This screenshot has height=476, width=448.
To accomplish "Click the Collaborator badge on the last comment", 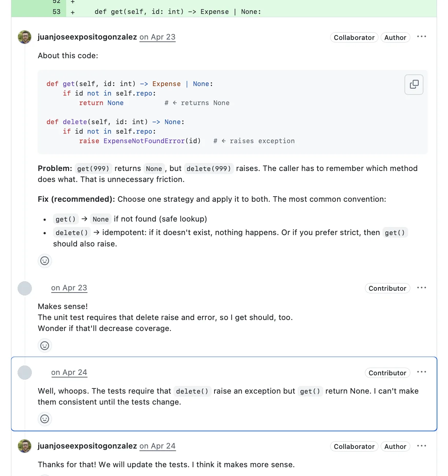I will click(x=354, y=446).
